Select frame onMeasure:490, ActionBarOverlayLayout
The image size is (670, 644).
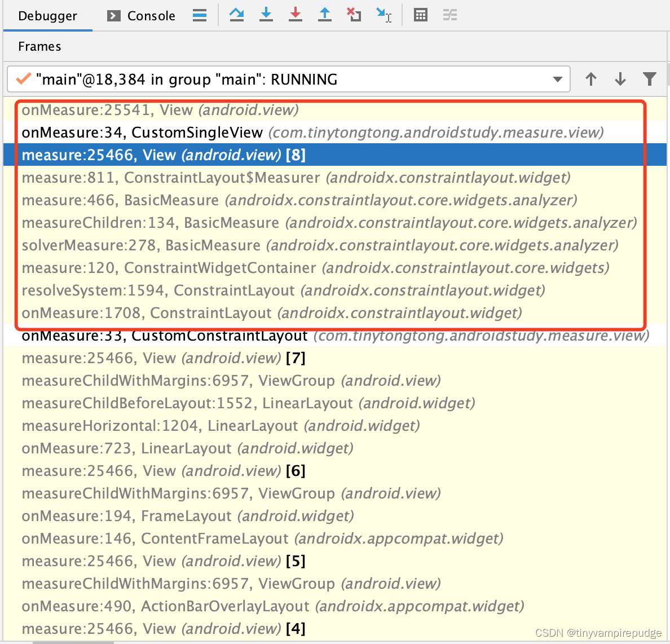(x=335, y=606)
